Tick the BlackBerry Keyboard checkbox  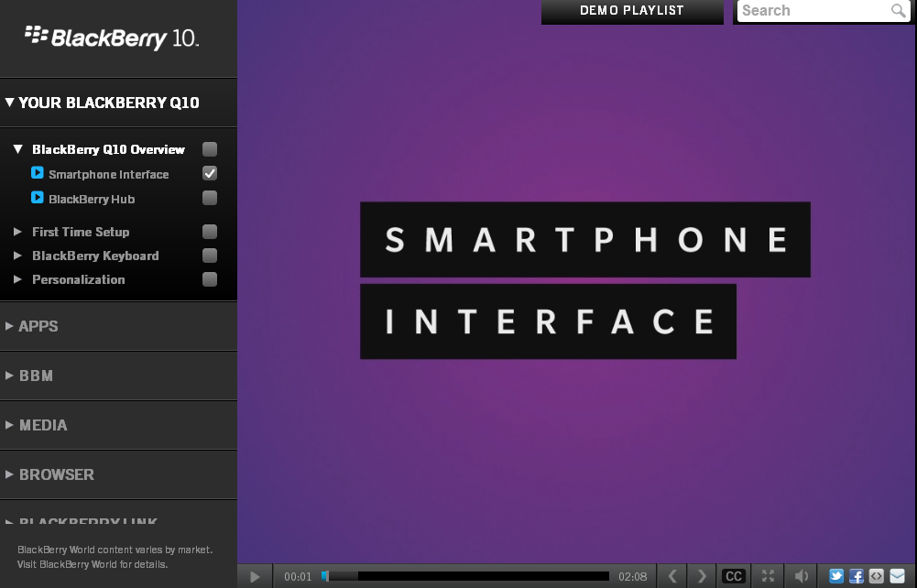(210, 256)
